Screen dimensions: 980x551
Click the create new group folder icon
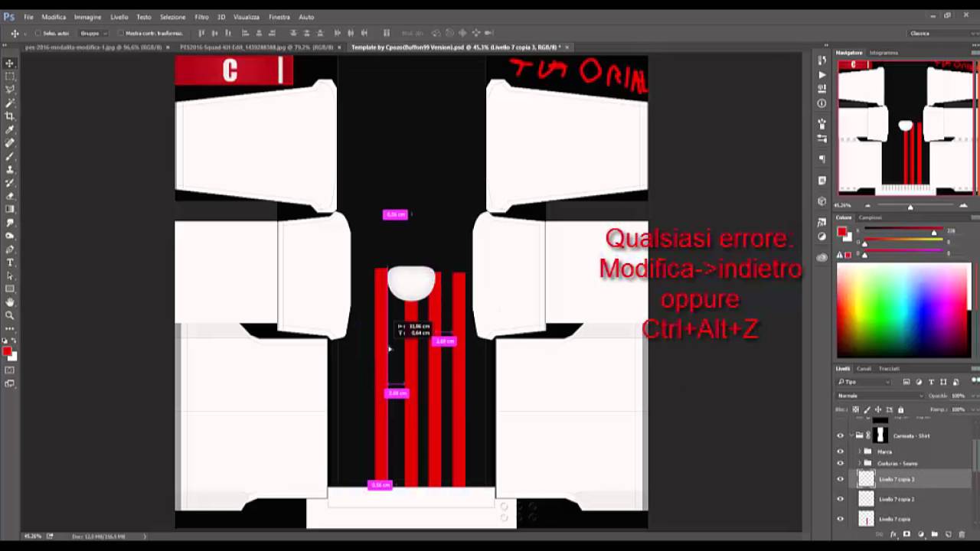click(x=934, y=534)
